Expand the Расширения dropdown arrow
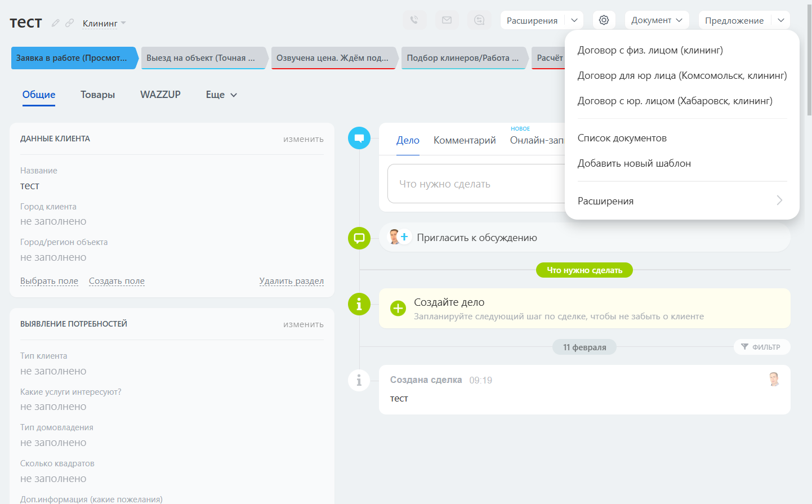Image resolution: width=812 pixels, height=504 pixels. (x=574, y=20)
